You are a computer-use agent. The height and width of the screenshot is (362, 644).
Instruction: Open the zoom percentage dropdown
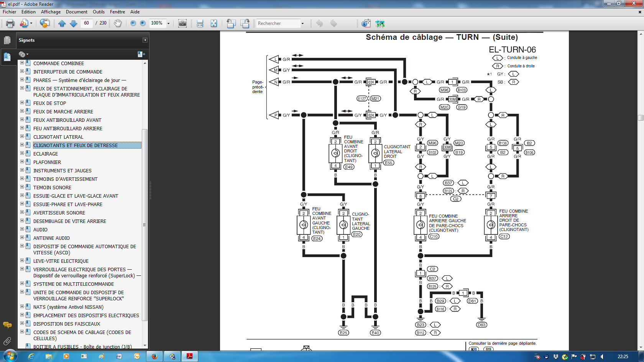click(x=168, y=23)
